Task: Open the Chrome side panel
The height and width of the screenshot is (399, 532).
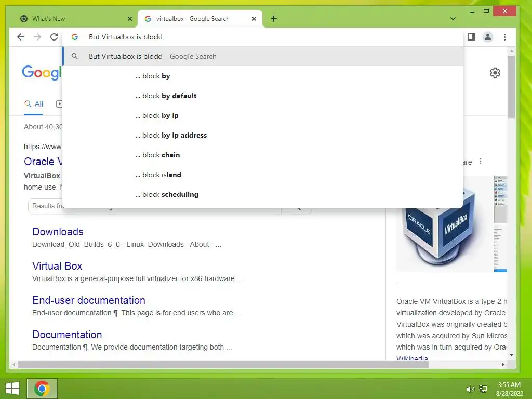Action: pyautogui.click(x=471, y=37)
